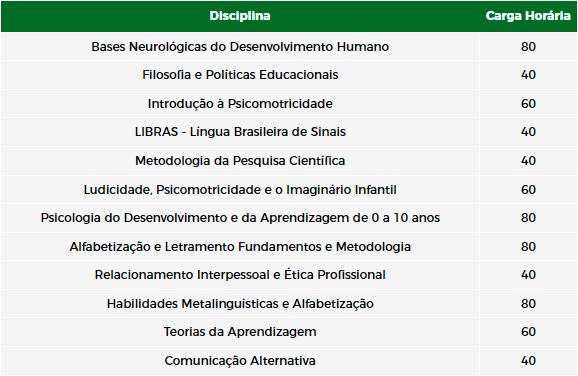Click Ludicidade, Psicomotricidade e o Imaginário Infantil
The image size is (578, 376).
[x=240, y=189]
